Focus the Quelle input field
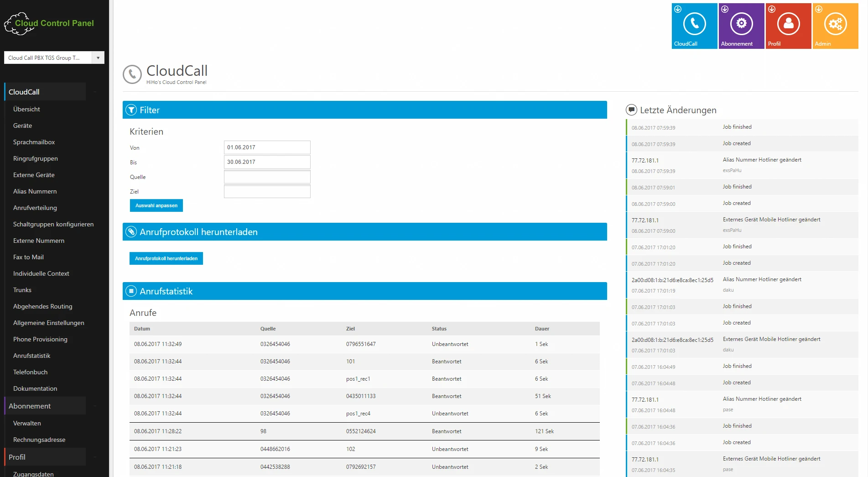The image size is (868, 477). (267, 177)
